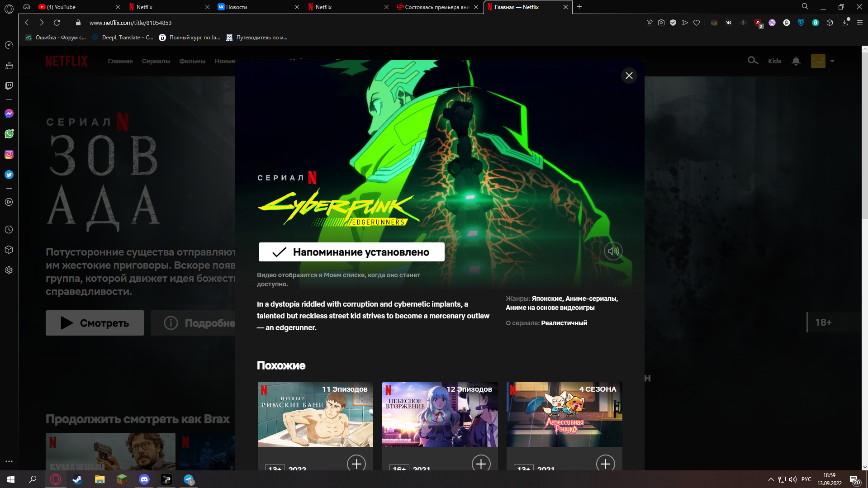This screenshot has width=868, height=488.
Task: Open the Ошибка - Форум bookmark
Action: 55,38
